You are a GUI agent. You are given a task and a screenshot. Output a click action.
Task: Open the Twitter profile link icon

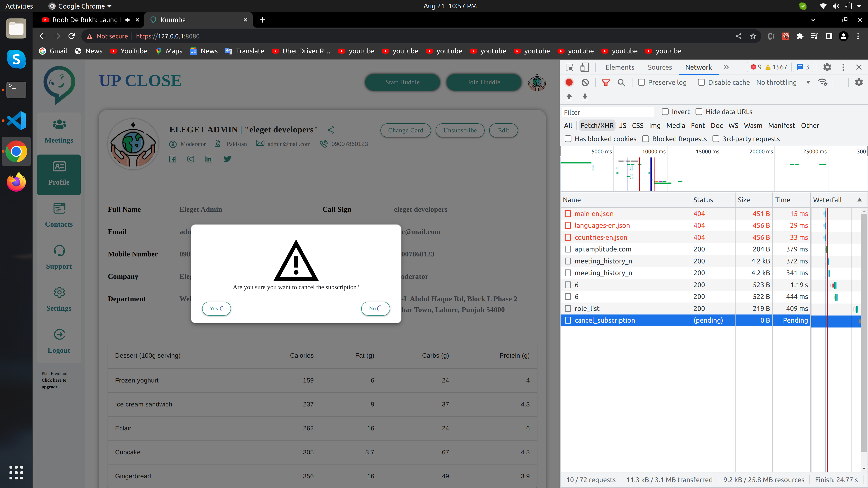[x=227, y=159]
